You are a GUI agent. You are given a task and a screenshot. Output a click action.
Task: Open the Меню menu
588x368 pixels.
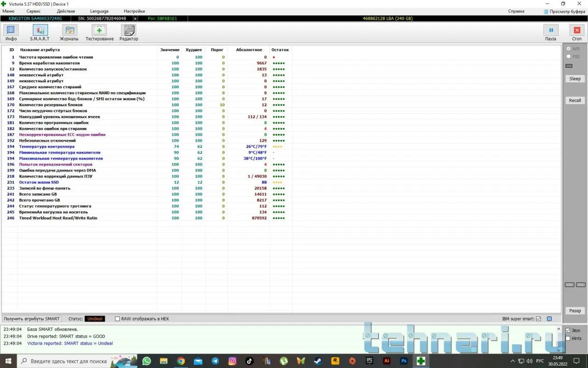pos(8,11)
